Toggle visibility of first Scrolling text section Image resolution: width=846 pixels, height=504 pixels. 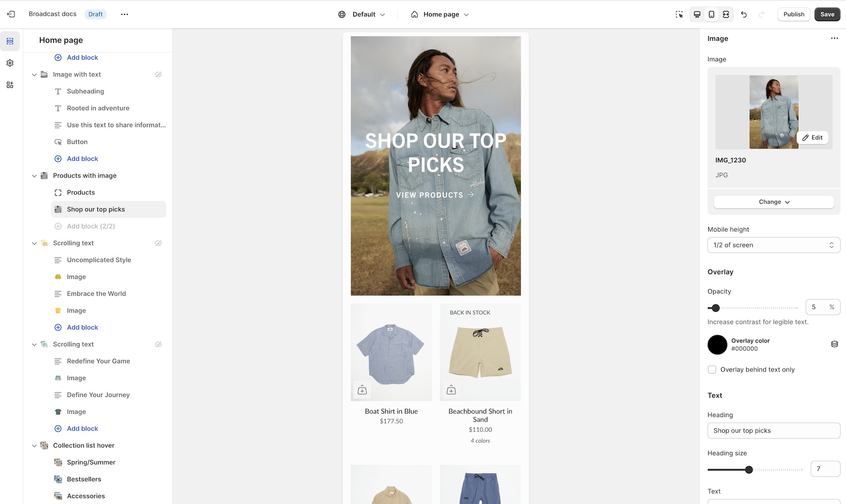click(158, 243)
